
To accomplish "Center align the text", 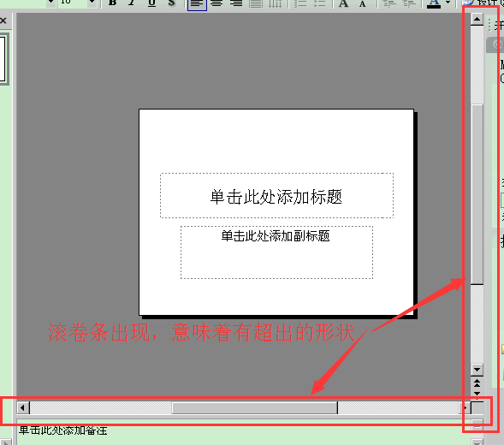I will coord(217,3).
